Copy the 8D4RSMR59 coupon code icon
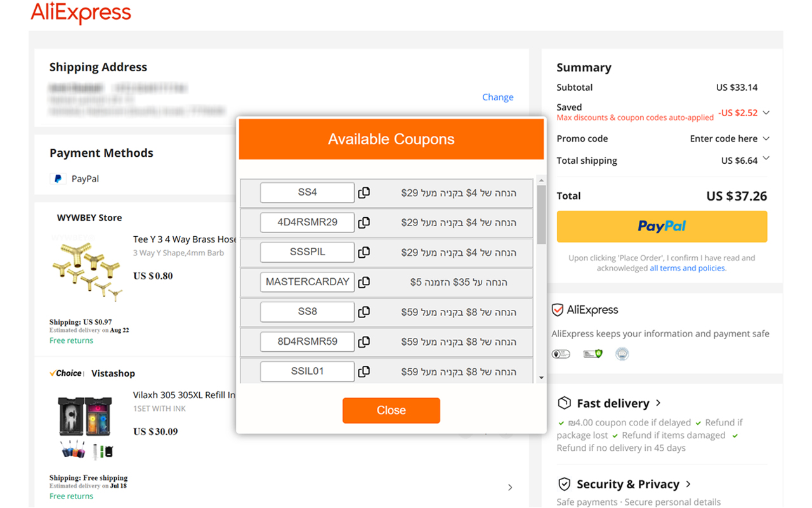The image size is (812, 508). [364, 342]
